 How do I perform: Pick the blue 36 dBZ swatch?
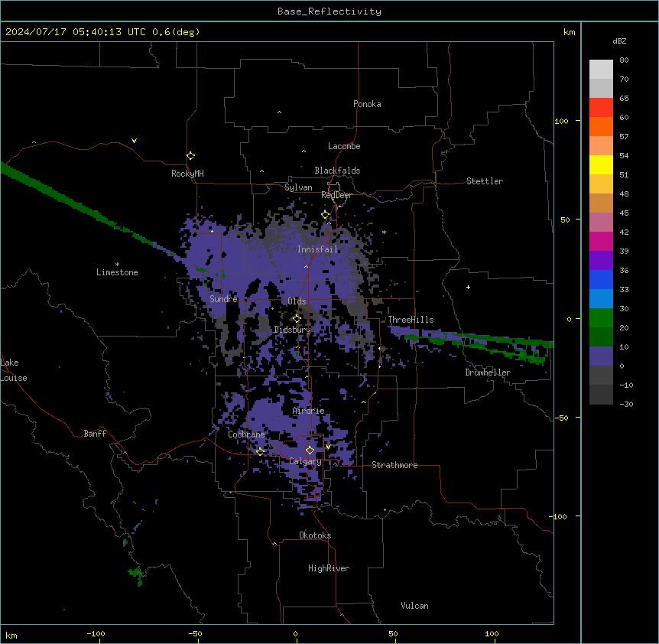(601, 279)
